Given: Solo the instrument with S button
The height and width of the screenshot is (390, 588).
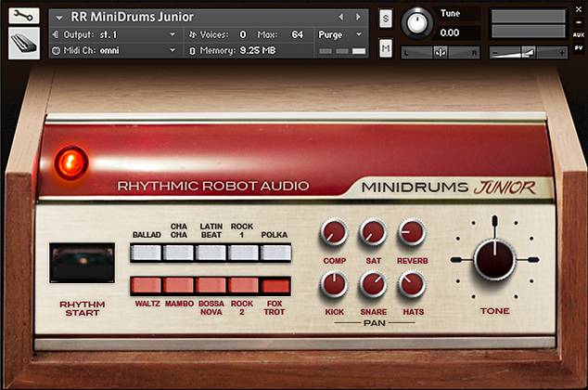Looking at the screenshot, I should pyautogui.click(x=386, y=19).
